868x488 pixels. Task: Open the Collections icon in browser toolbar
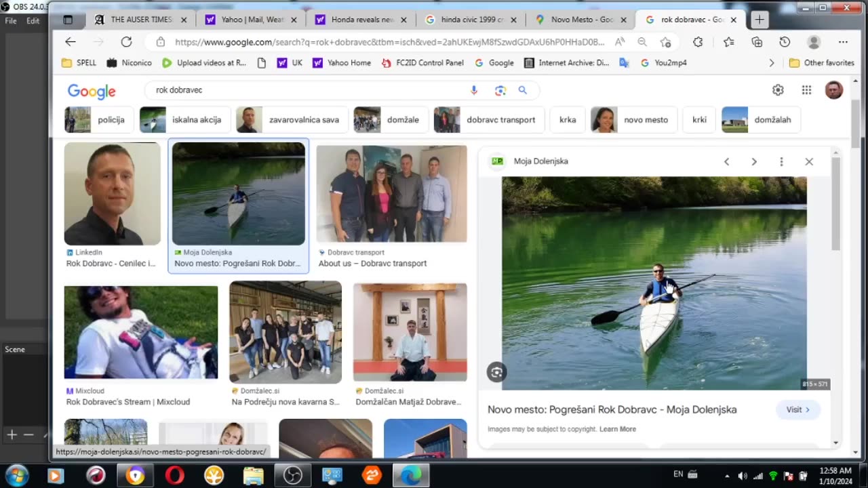[x=757, y=42]
